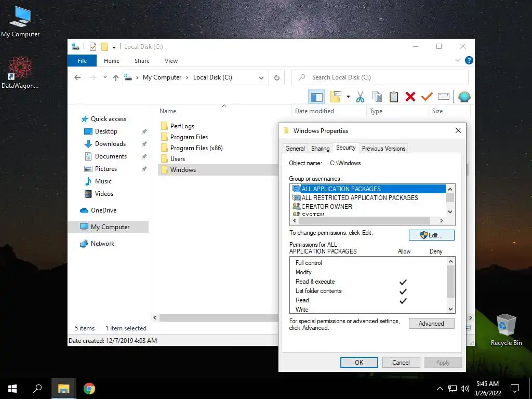The image size is (532, 399).
Task: Switch to the General tab
Action: pos(295,149)
